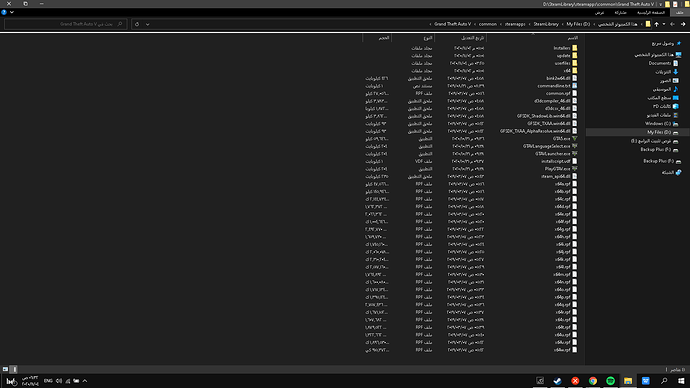The height and width of the screenshot is (388, 690).
Task: Click the help question mark icon
Action: click(x=4, y=12)
